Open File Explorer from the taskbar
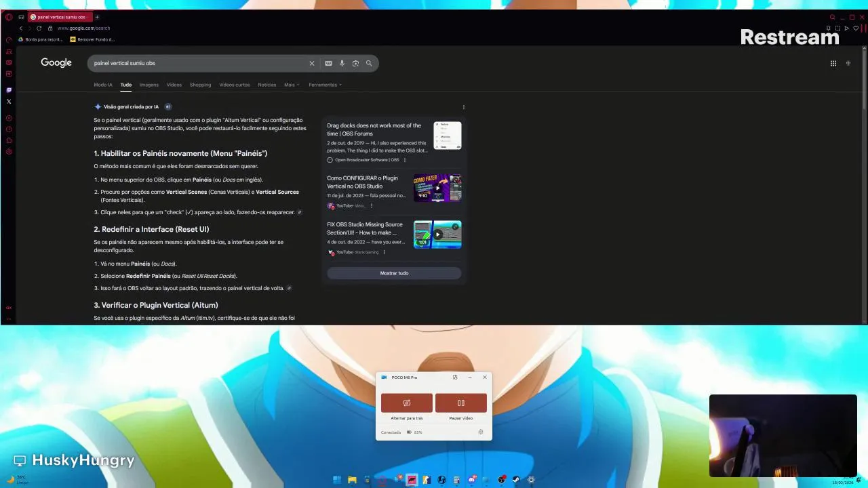Screen dimensions: 868x488 [x=352, y=480]
